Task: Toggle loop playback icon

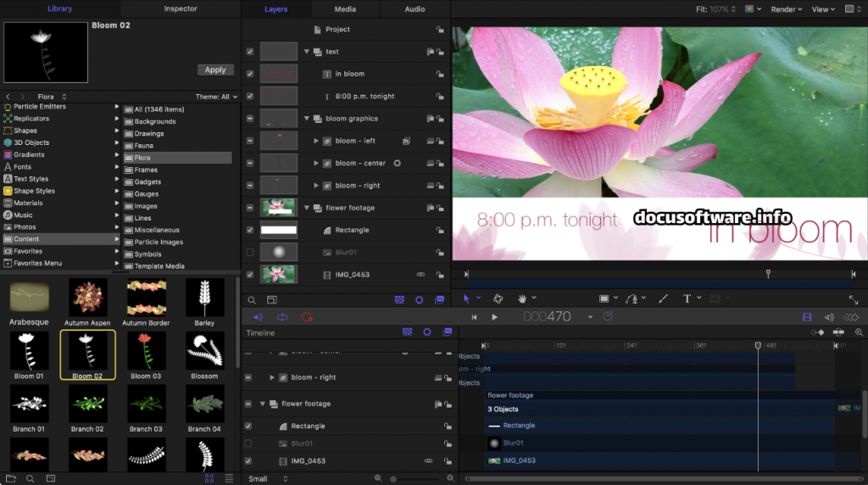Action: point(282,317)
